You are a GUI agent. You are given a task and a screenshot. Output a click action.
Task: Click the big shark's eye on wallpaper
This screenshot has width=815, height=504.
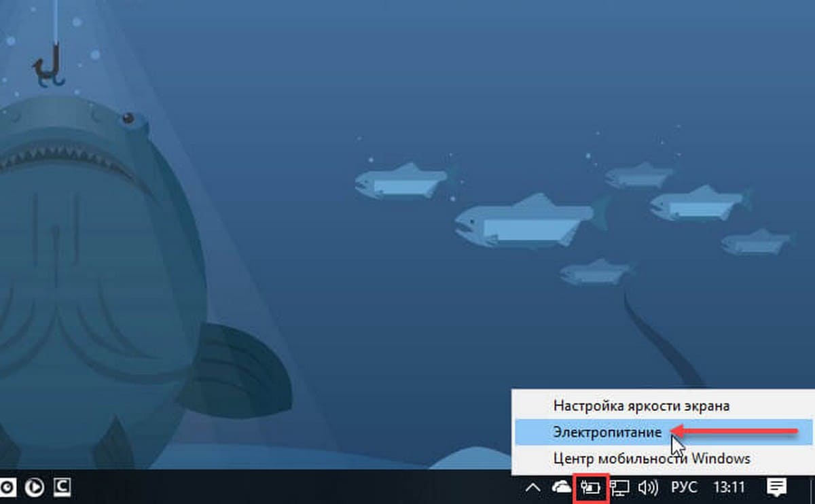click(x=128, y=120)
